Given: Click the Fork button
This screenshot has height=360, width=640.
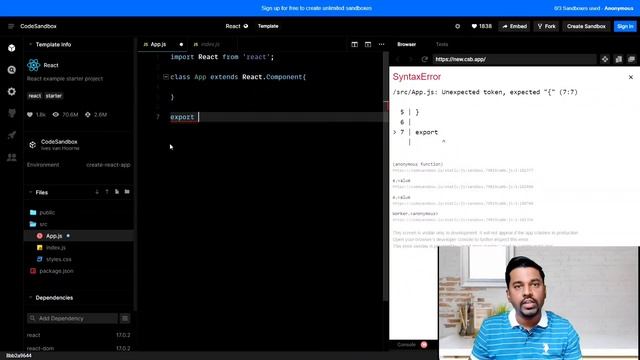Looking at the screenshot, I should click(547, 26).
